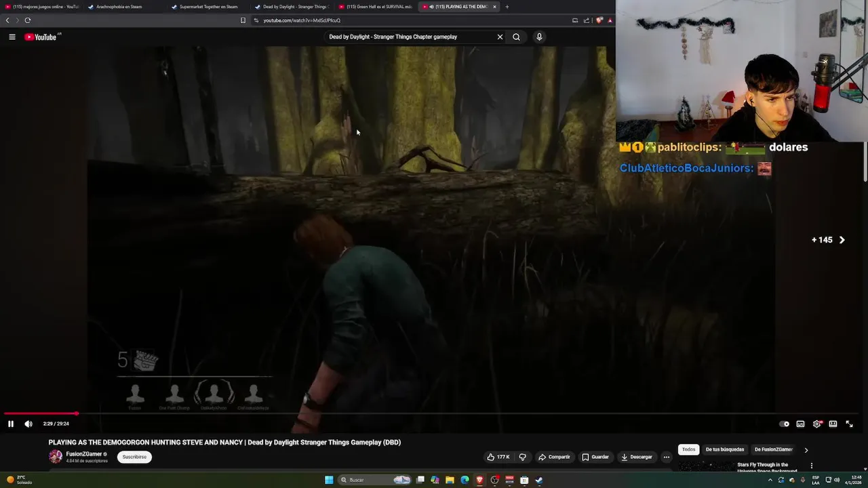This screenshot has height=488, width=868.
Task: Click the video title text
Action: 224,442
